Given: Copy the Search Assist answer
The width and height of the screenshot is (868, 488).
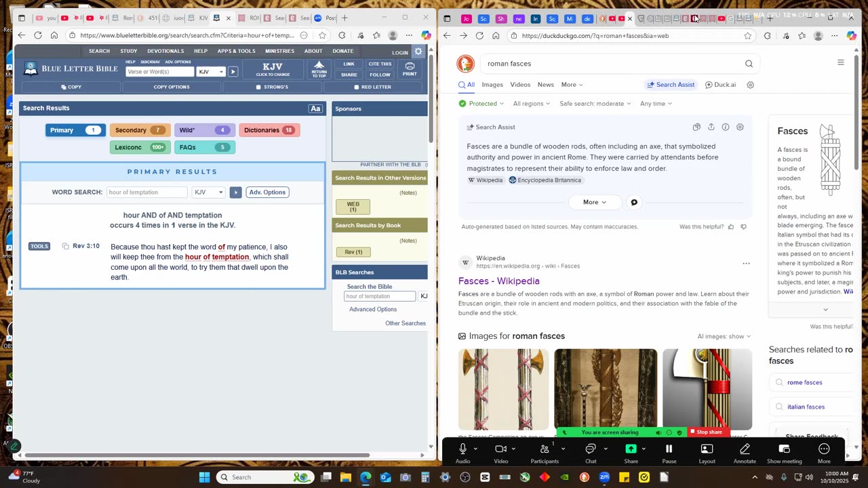Looking at the screenshot, I should tap(696, 127).
